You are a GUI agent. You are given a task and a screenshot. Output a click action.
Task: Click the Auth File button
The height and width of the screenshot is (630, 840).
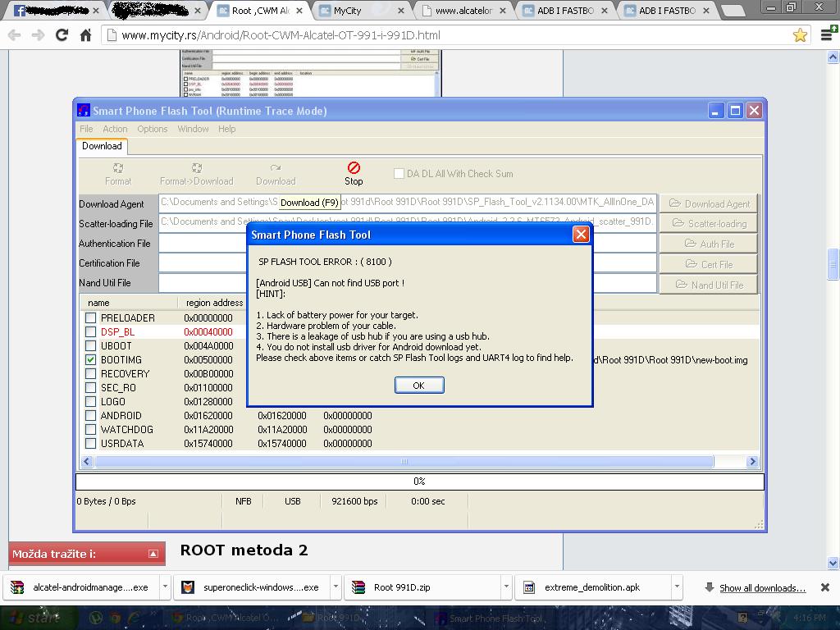click(708, 244)
